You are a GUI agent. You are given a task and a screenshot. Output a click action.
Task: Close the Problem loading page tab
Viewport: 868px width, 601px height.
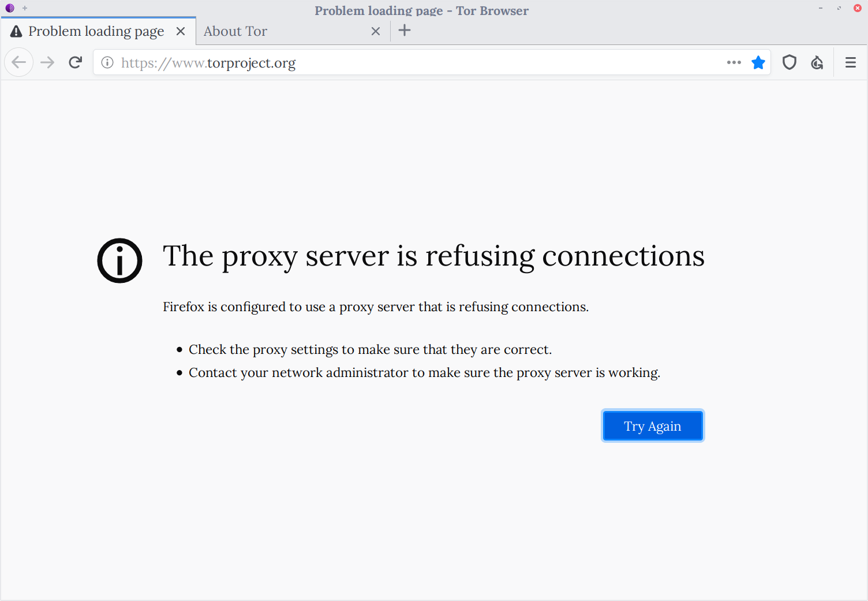(x=181, y=31)
